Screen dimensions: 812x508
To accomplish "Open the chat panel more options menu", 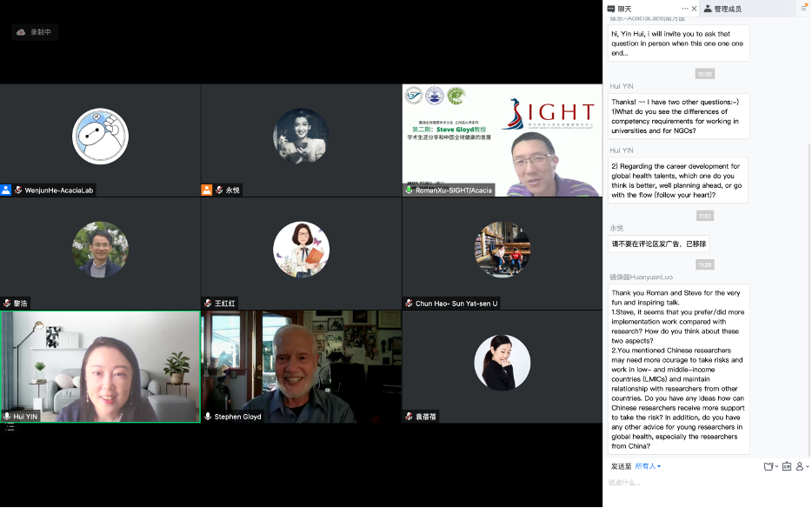I will 684,9.
